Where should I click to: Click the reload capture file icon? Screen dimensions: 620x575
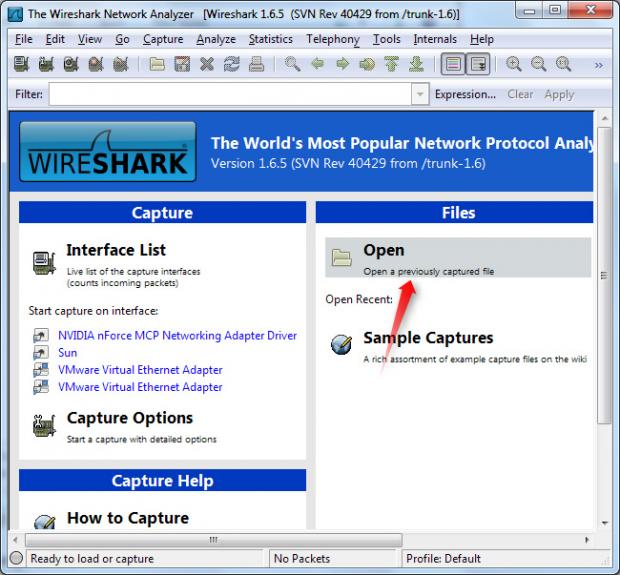click(231, 65)
